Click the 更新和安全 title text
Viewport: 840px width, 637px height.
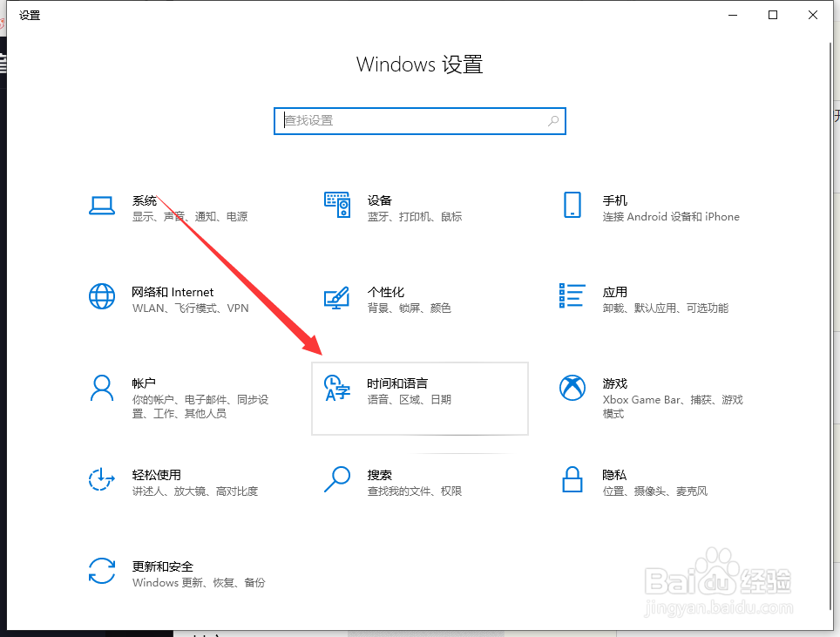tap(162, 566)
